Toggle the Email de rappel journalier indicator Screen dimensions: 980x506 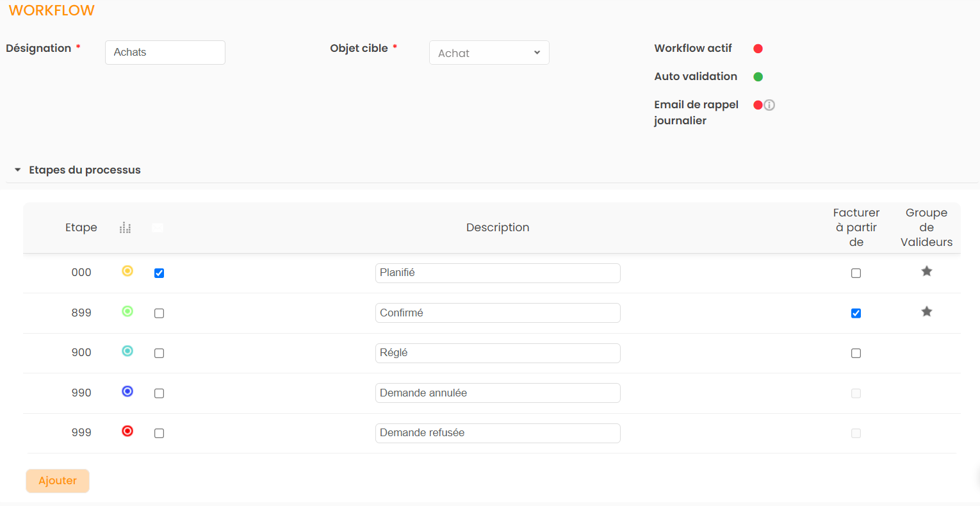pyautogui.click(x=758, y=105)
